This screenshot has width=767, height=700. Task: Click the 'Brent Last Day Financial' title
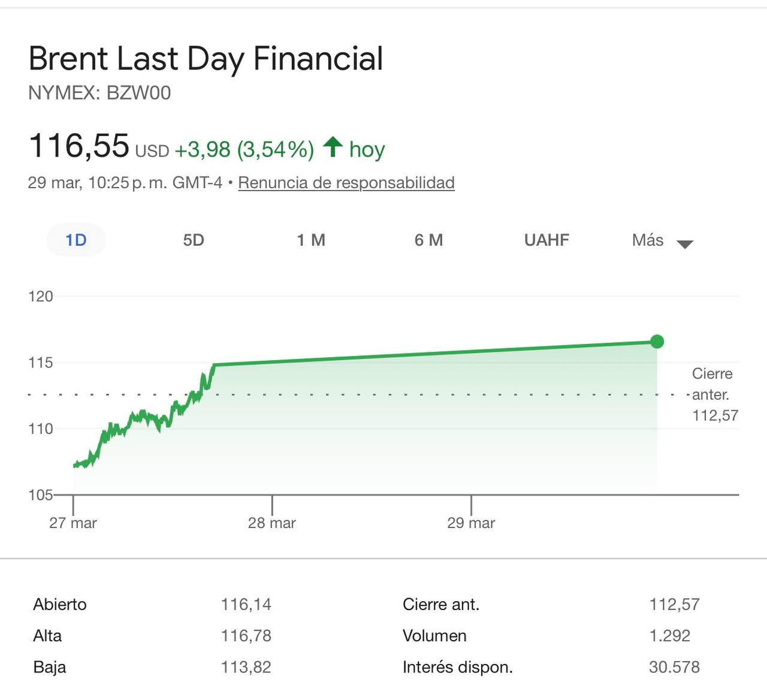[x=206, y=58]
